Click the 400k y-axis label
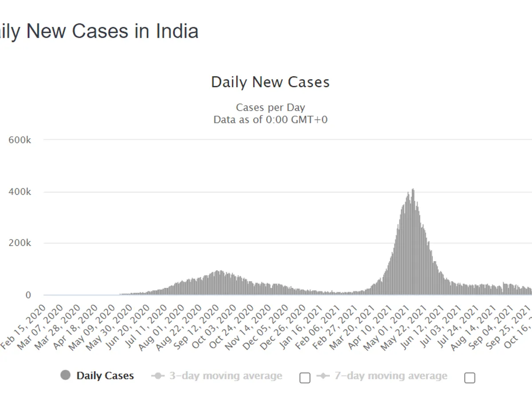532x399 pixels. click(20, 192)
